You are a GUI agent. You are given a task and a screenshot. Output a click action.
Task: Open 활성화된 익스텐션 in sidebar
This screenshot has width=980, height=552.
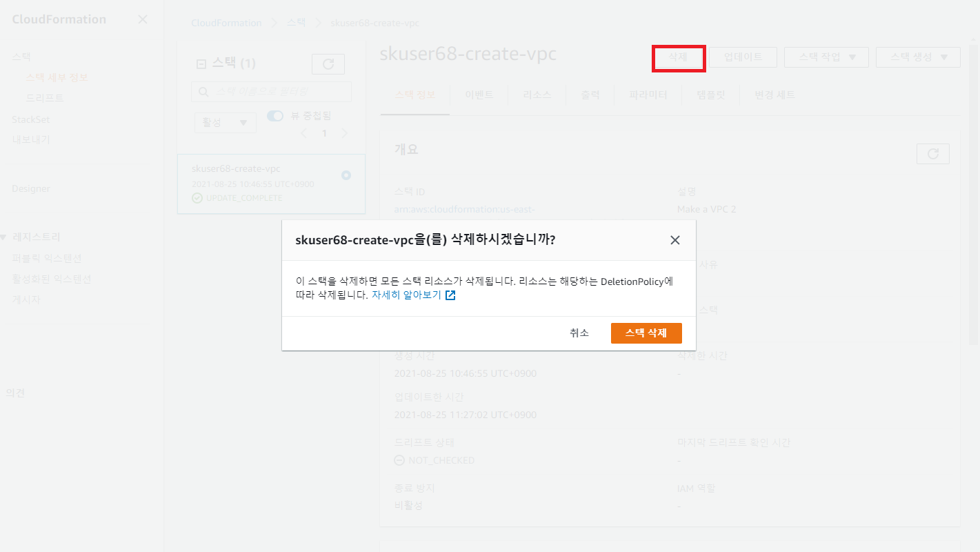pyautogui.click(x=52, y=279)
